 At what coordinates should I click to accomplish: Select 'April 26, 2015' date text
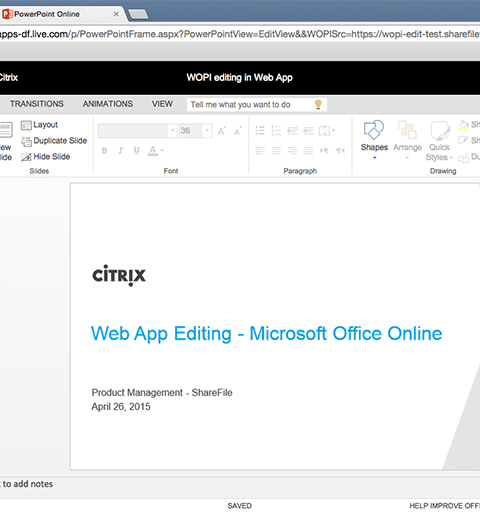coord(121,407)
